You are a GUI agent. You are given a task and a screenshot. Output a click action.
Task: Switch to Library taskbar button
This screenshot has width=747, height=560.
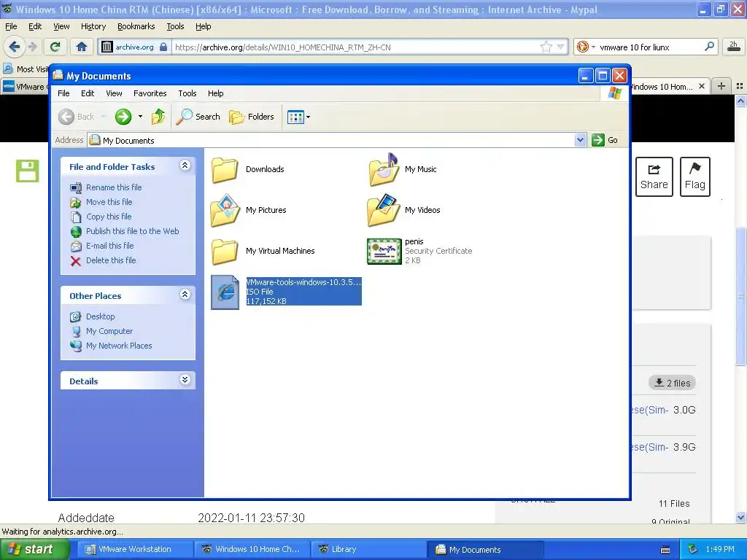point(368,549)
